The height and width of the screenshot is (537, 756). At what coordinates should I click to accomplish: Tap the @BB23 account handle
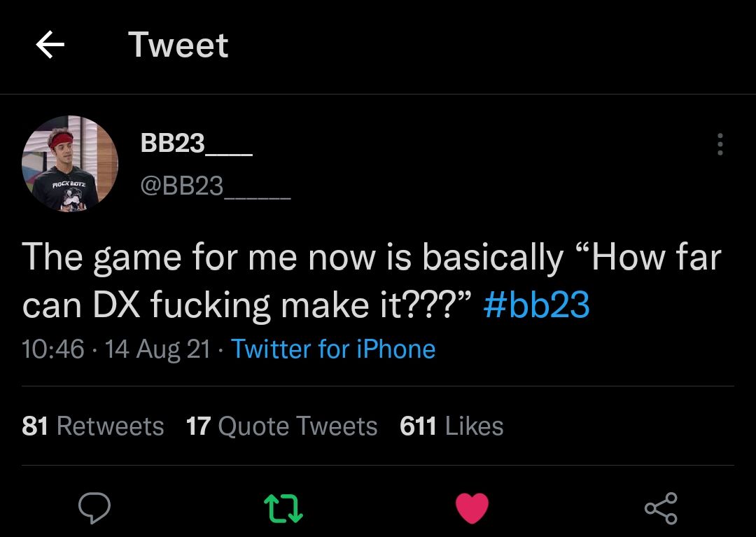click(x=215, y=186)
